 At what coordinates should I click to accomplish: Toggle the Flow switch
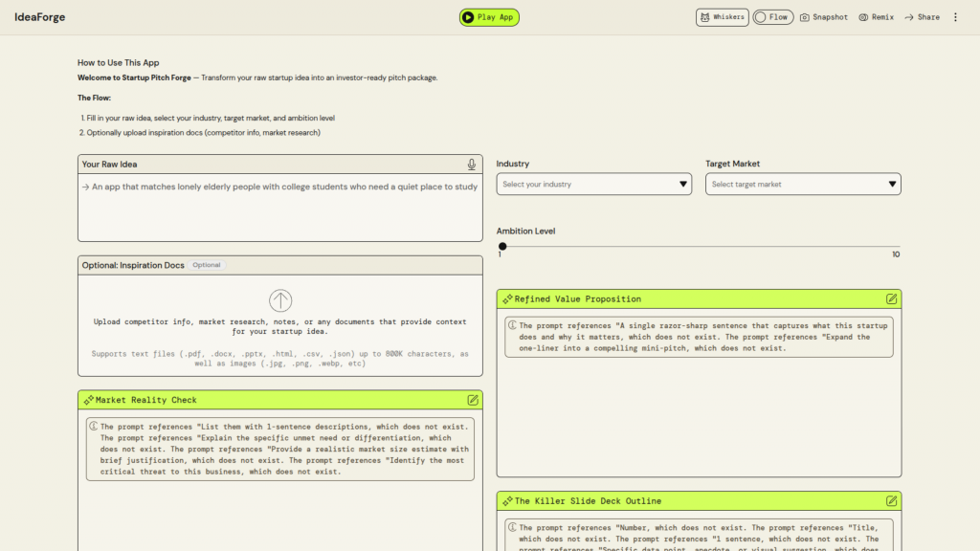coord(771,17)
